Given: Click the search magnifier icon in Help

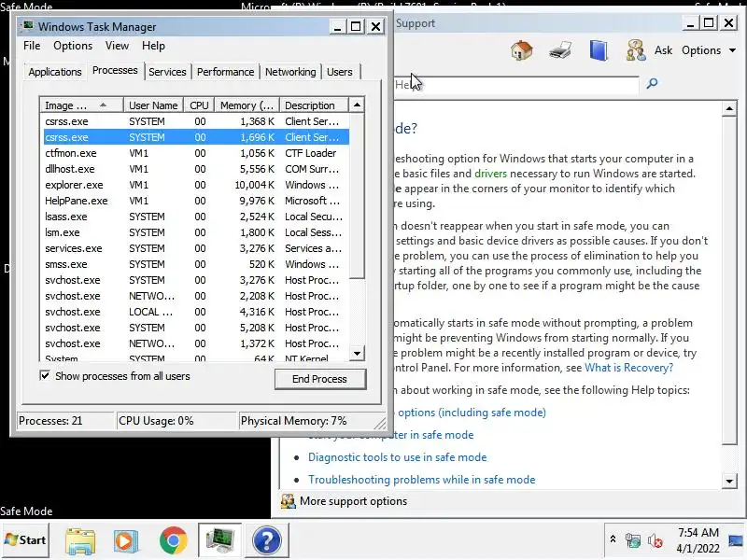Looking at the screenshot, I should tap(652, 84).
